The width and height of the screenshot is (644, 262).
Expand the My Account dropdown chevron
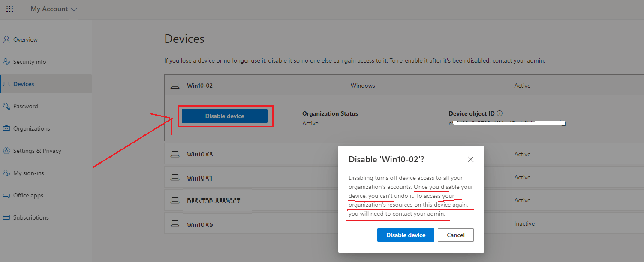[74, 9]
